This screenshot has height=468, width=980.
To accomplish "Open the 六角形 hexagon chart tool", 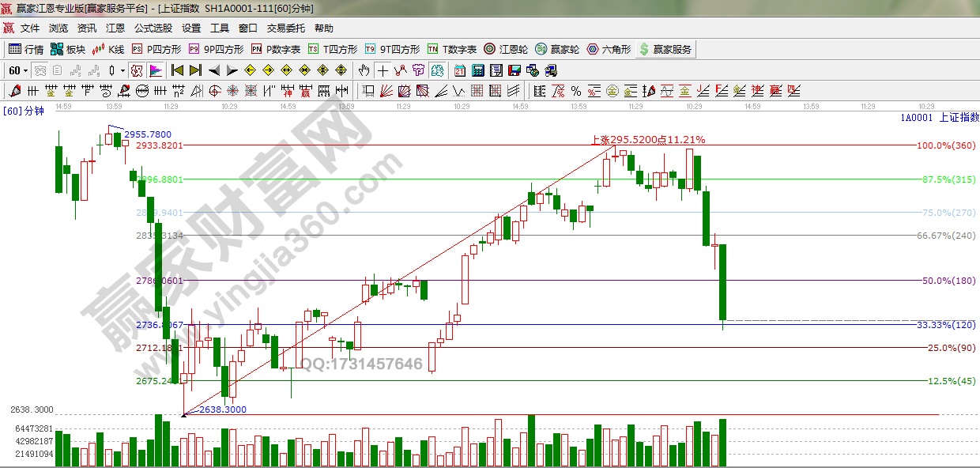I will pos(609,49).
